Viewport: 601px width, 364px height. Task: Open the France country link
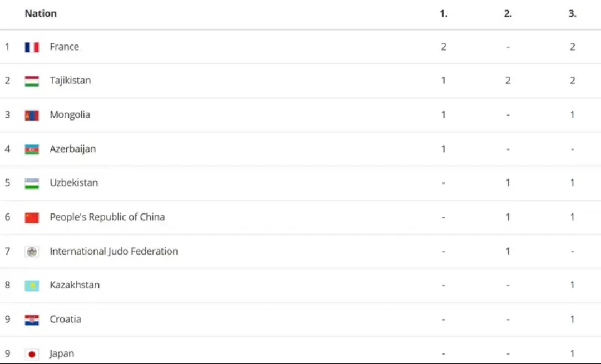[x=65, y=47]
